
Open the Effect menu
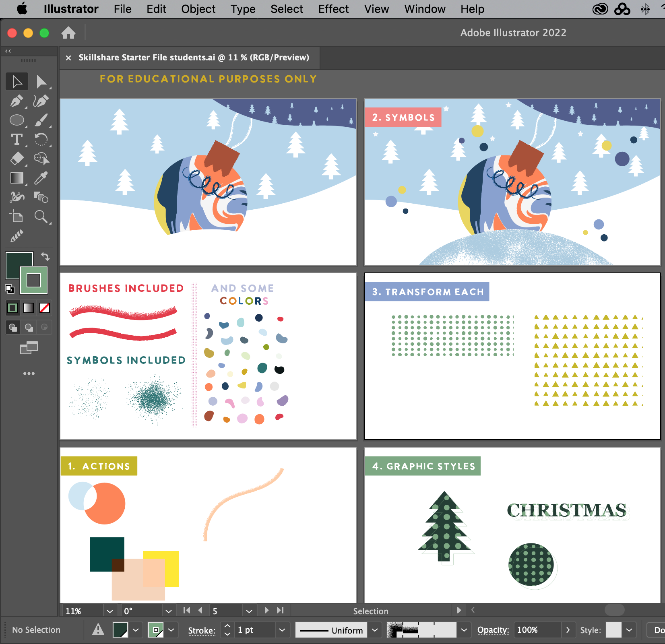pyautogui.click(x=333, y=9)
